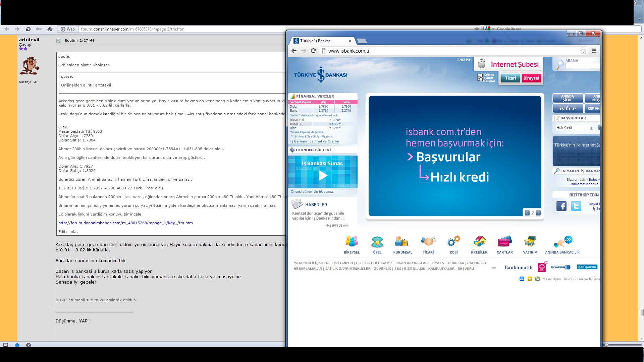Open Opera home page icon
Image resolution: width=644 pixels, height=362 pixels.
click(x=50, y=29)
